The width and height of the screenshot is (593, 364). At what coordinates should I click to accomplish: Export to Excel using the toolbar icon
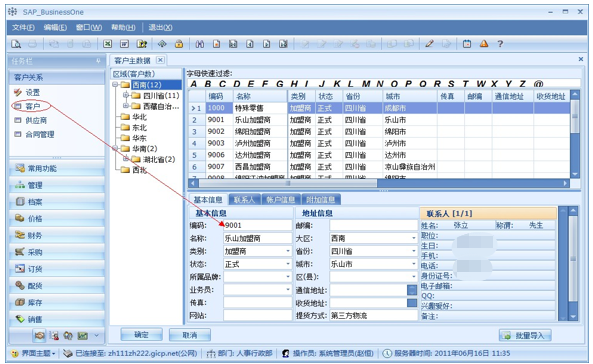coord(108,44)
